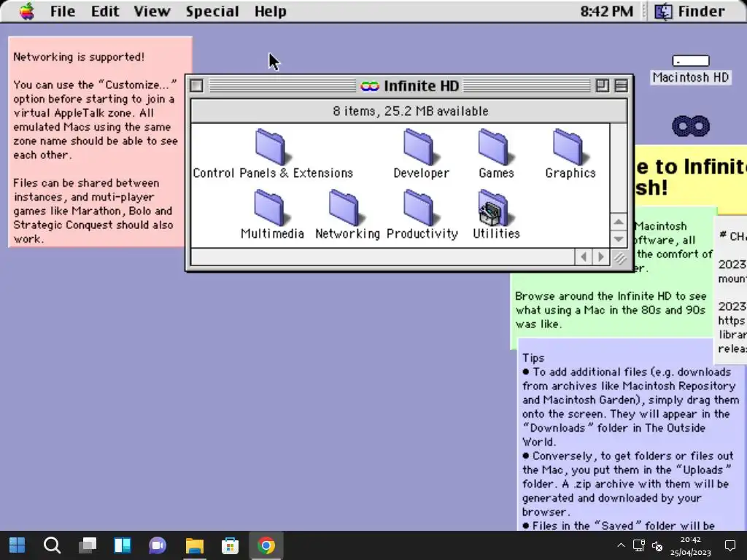Select the Utilities toolbox folder icon
The width and height of the screenshot is (747, 560).
tap(495, 207)
